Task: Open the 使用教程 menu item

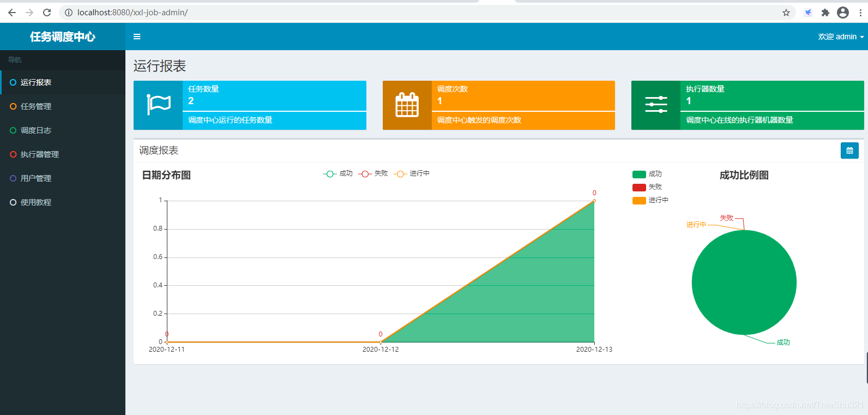Action: click(63, 202)
